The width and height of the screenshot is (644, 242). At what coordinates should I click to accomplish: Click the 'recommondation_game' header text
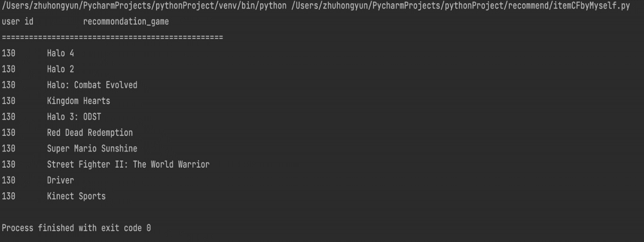click(x=126, y=22)
